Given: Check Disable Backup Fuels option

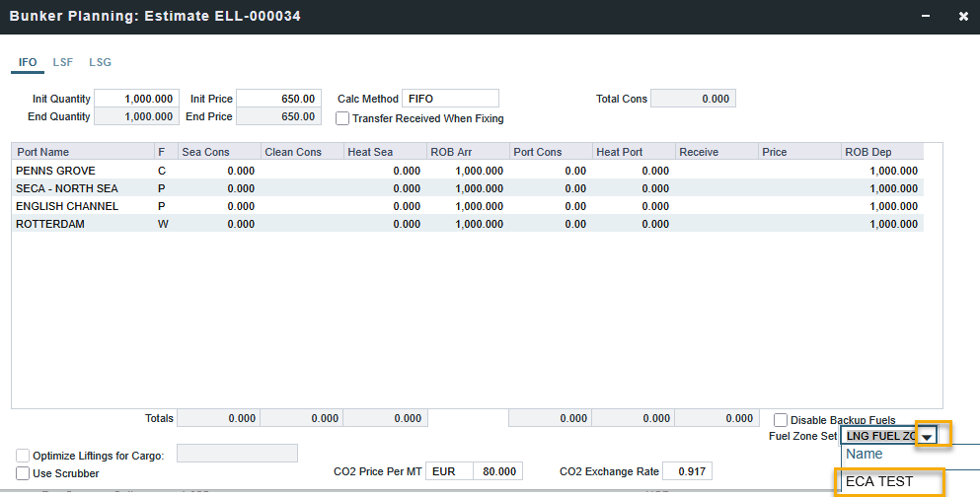Looking at the screenshot, I should [781, 420].
